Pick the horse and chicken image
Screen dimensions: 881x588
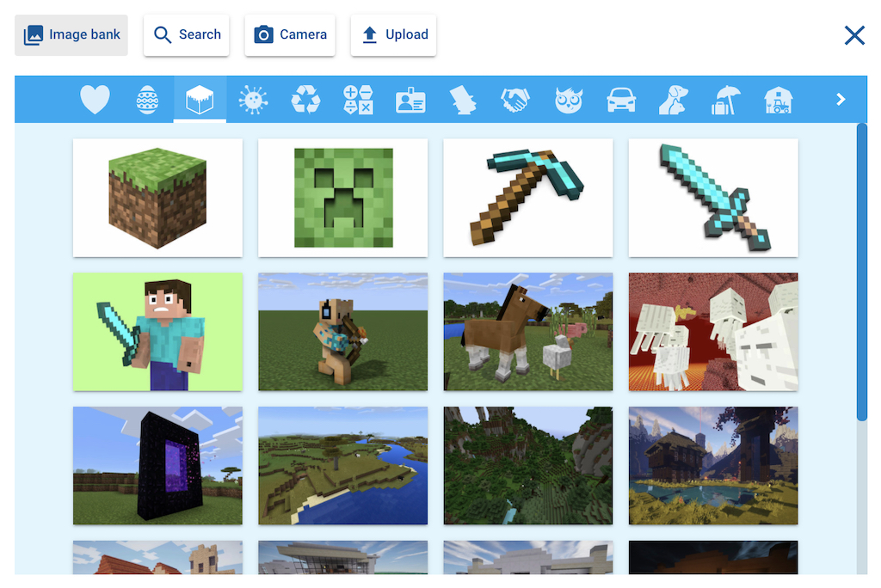coord(528,332)
